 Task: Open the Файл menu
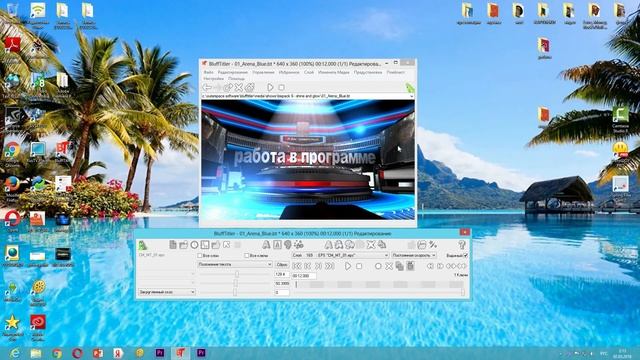[208, 72]
